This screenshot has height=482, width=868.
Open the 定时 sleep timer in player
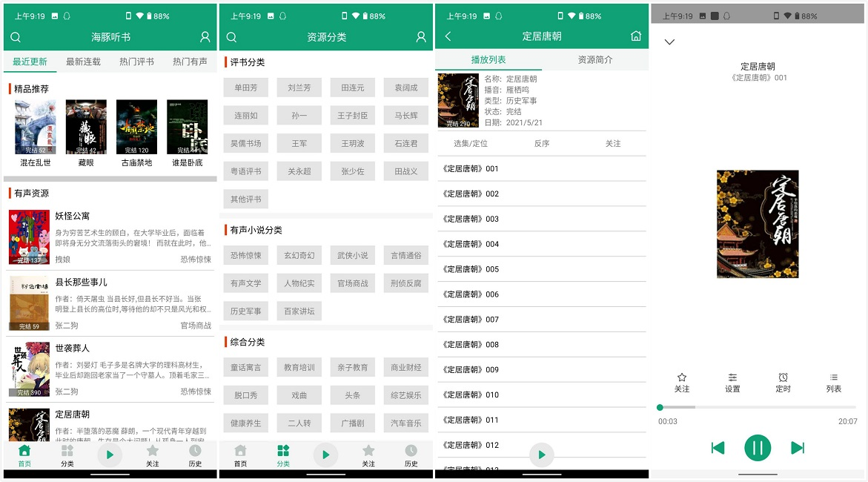(783, 382)
